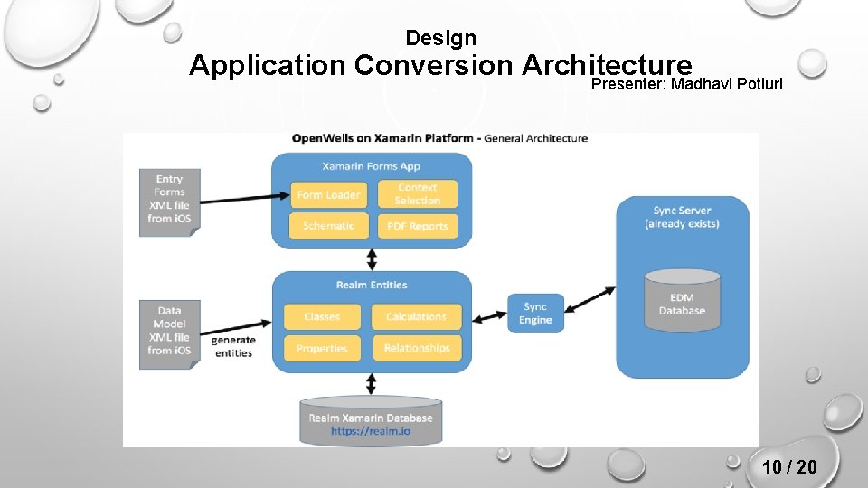The image size is (868, 488).
Task: Click the Properties block
Action: (322, 348)
